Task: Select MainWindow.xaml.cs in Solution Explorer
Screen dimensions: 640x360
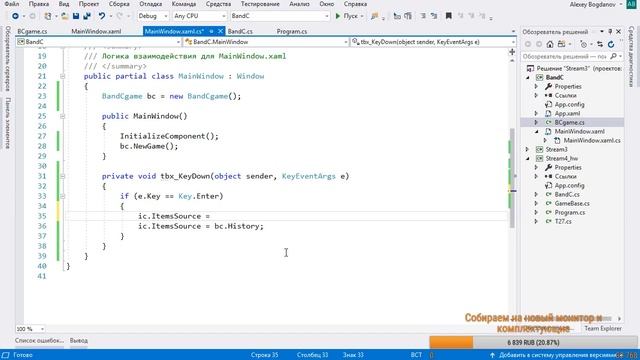Action: pos(592,140)
